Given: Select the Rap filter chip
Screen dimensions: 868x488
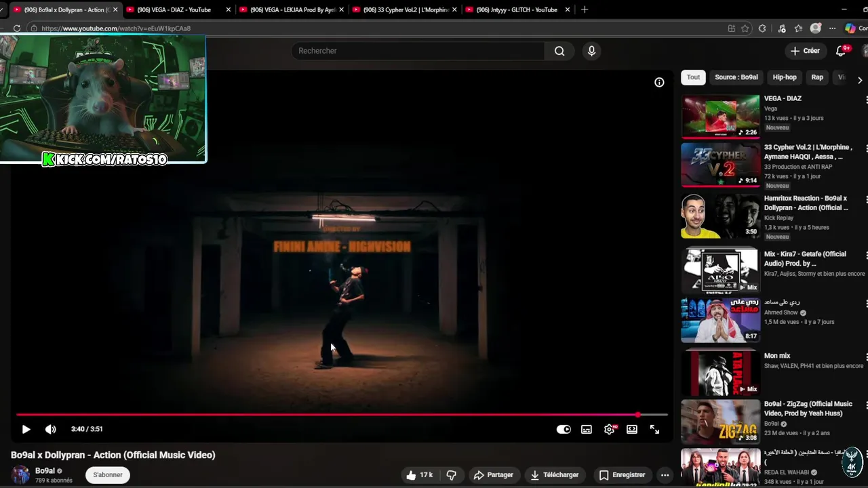Looking at the screenshot, I should [817, 77].
